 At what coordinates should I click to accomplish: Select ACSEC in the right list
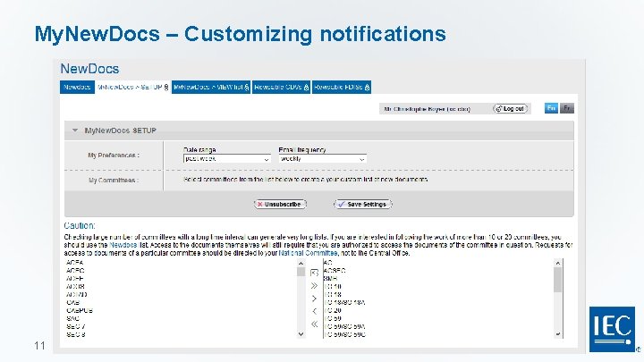point(335,271)
